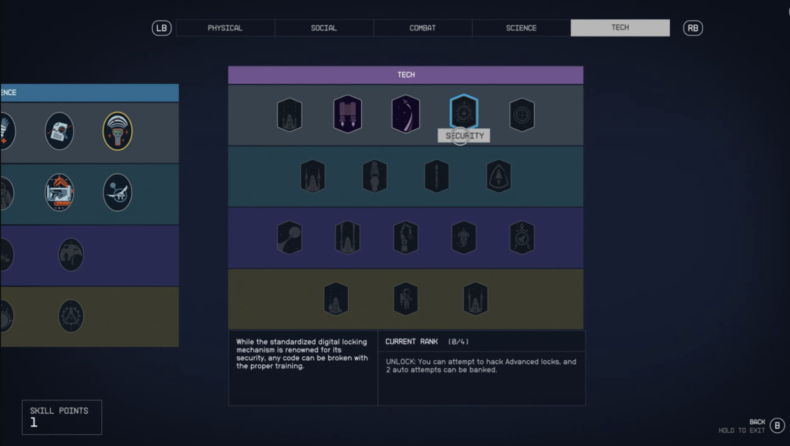Select Surveying skill in Science panel

coord(117,131)
